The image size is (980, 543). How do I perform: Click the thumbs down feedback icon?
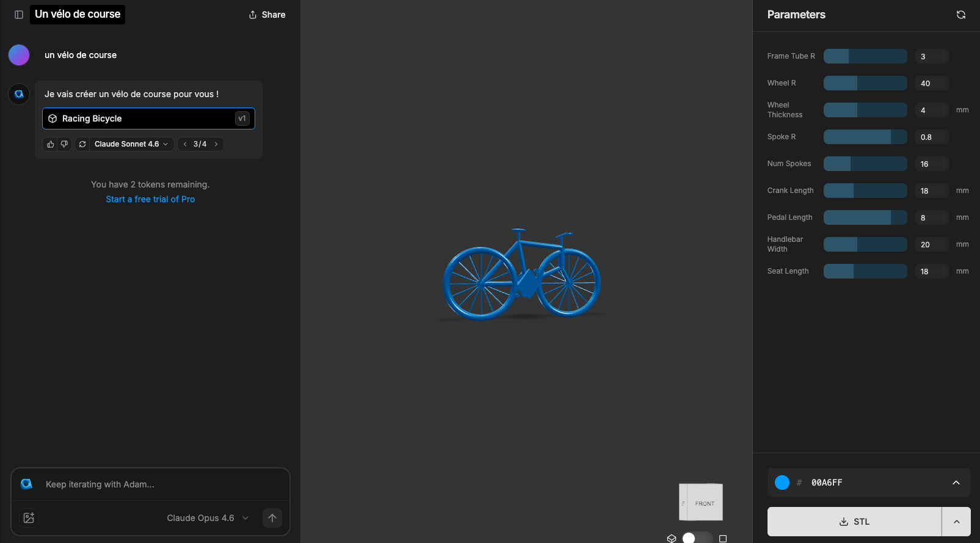pyautogui.click(x=64, y=144)
